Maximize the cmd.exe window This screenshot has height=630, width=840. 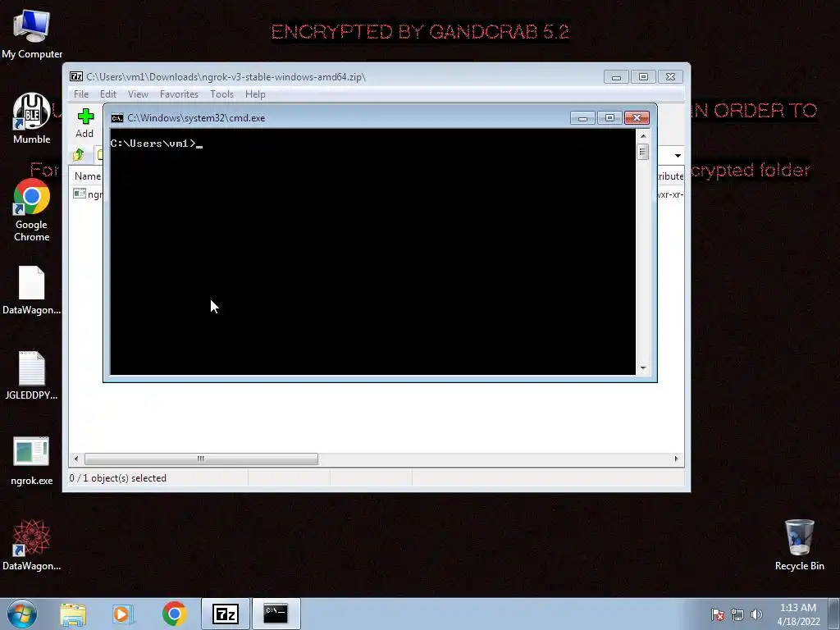pyautogui.click(x=609, y=118)
